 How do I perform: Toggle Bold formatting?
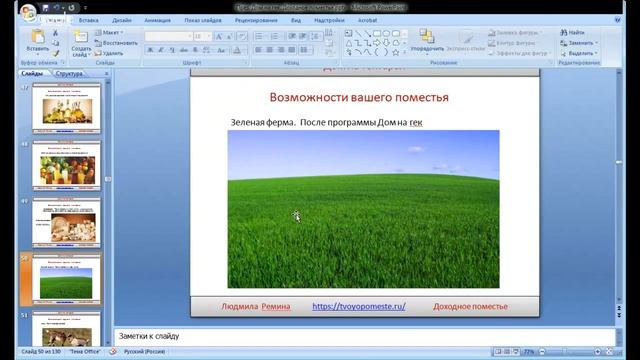point(150,50)
